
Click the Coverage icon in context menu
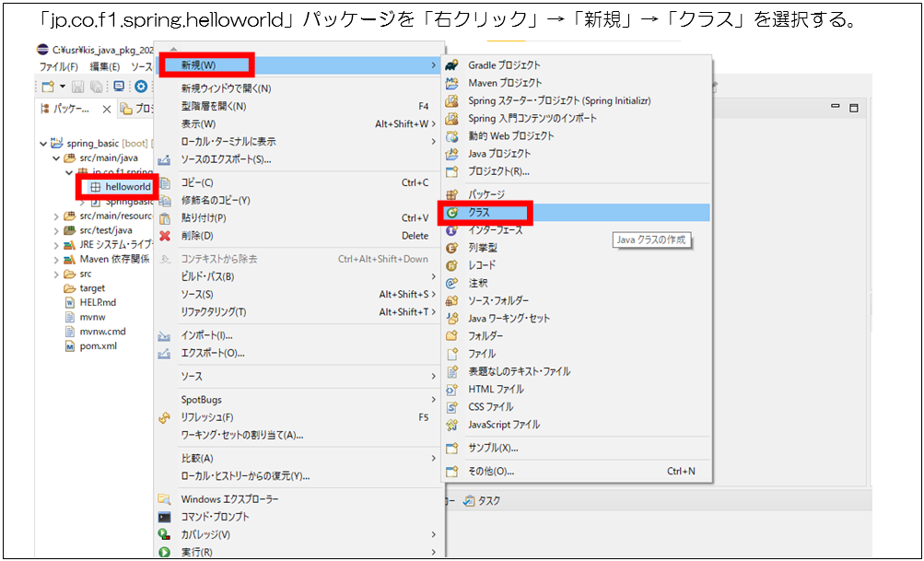point(165,534)
